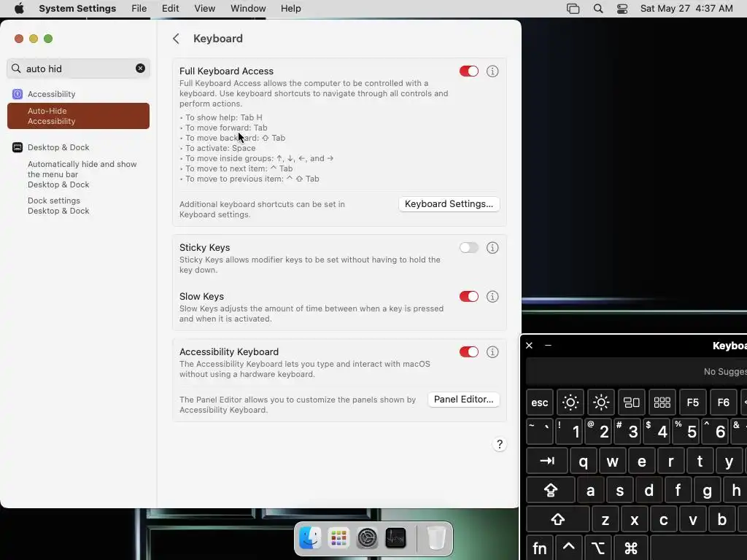Click the Desktop & Dock sidebar icon
The image size is (747, 560).
point(18,147)
